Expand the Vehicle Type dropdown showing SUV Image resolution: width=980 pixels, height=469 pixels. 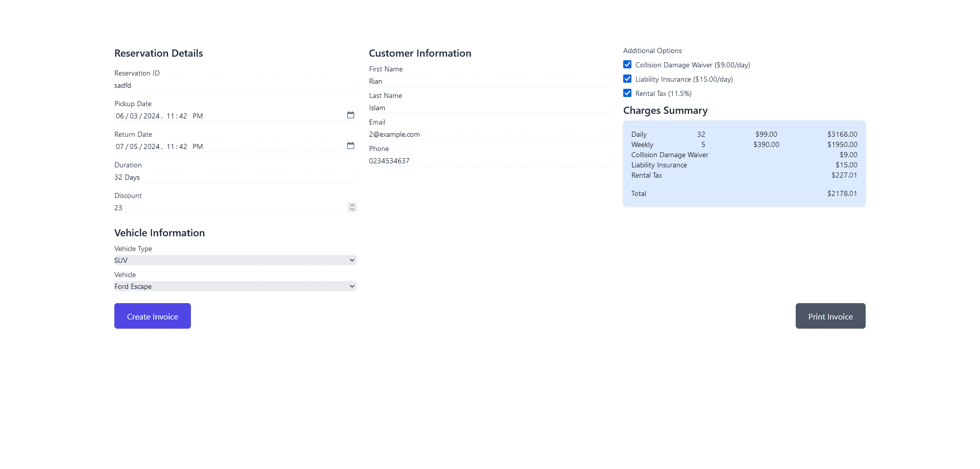pos(235,260)
